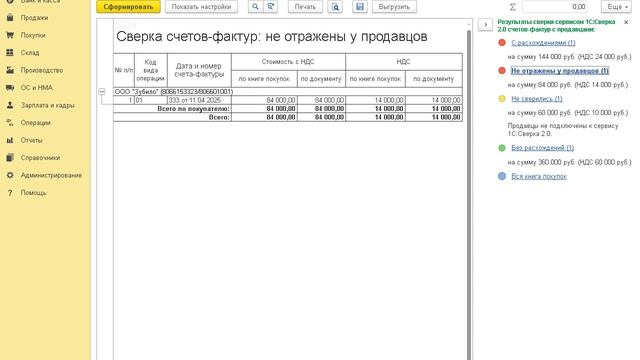Image resolution: width=640 pixels, height=360 pixels.
Task: Open the ОС и НМА section
Action: coord(37,88)
